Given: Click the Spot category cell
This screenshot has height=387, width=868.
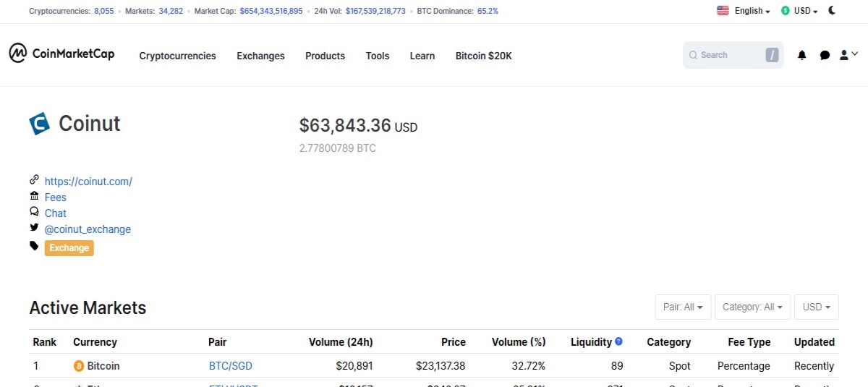Looking at the screenshot, I should tap(680, 366).
